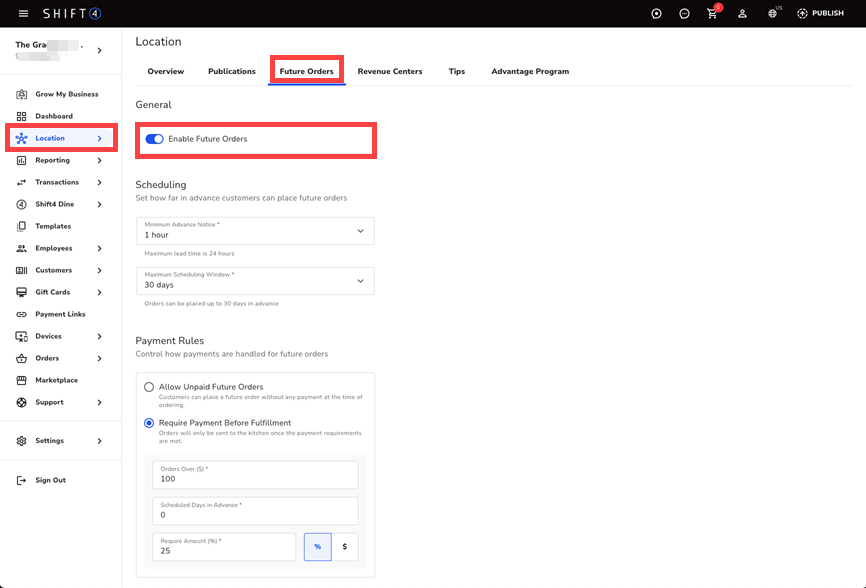Expand the Reporting submenu chevron
This screenshot has width=866, height=588.
(x=99, y=161)
